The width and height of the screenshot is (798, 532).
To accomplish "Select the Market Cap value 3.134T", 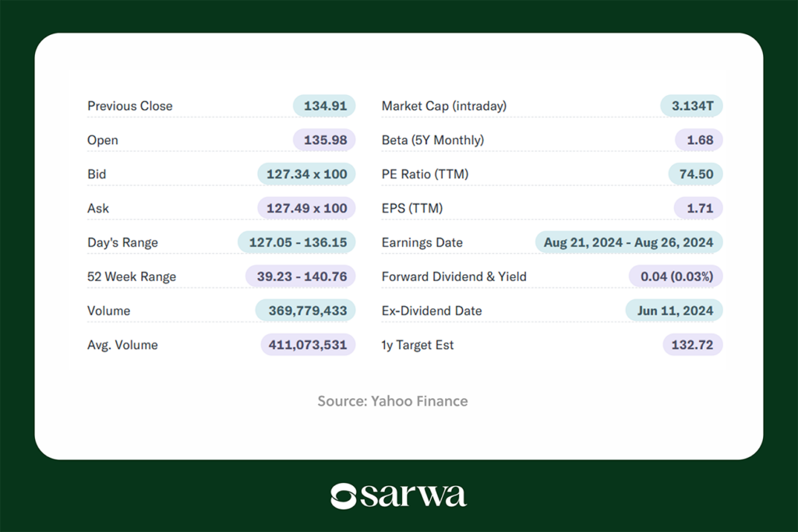I will (692, 106).
